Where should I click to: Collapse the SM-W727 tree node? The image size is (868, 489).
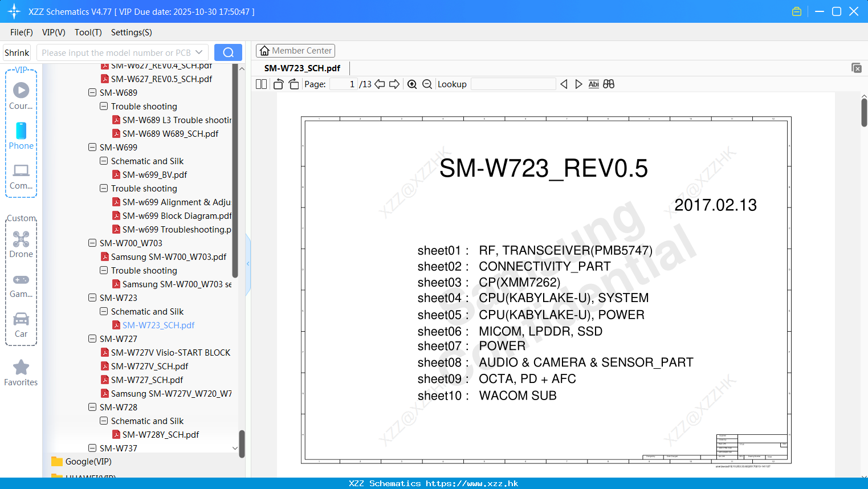tap(92, 339)
